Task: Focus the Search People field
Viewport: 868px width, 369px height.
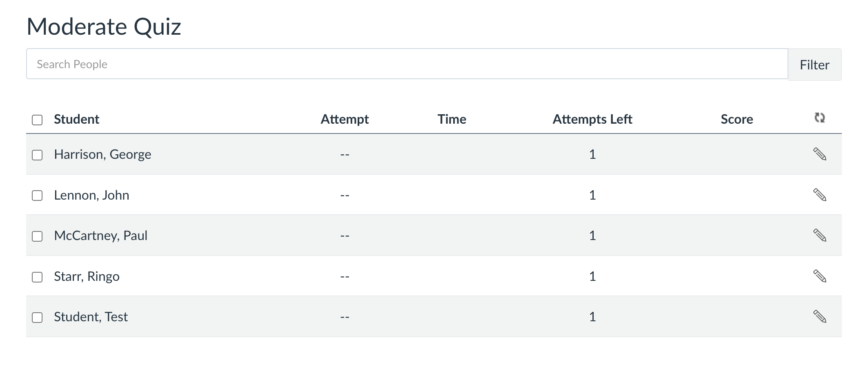Action: [407, 64]
